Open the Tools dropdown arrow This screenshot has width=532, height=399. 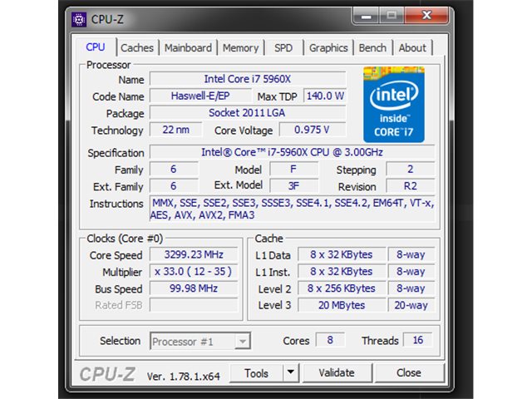pyautogui.click(x=290, y=372)
